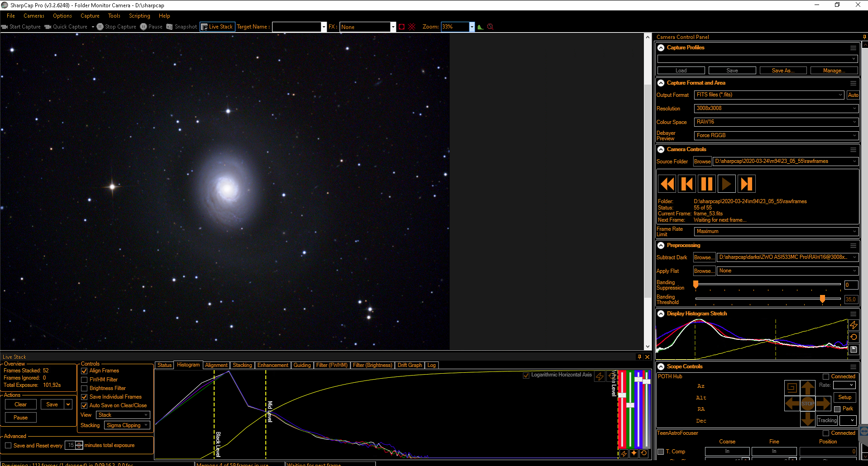Enable the Brightness Filter checkbox
The height and width of the screenshot is (466, 868).
pos(84,388)
